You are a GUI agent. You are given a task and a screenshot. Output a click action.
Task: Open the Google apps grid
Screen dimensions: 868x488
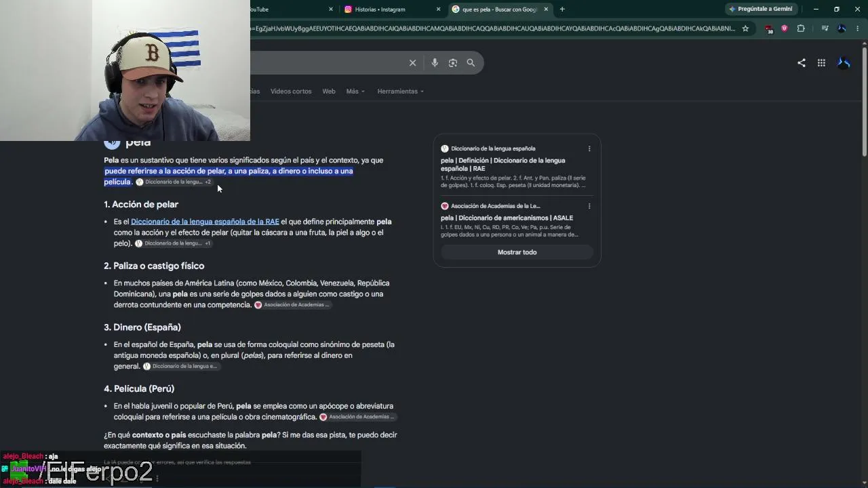[821, 63]
